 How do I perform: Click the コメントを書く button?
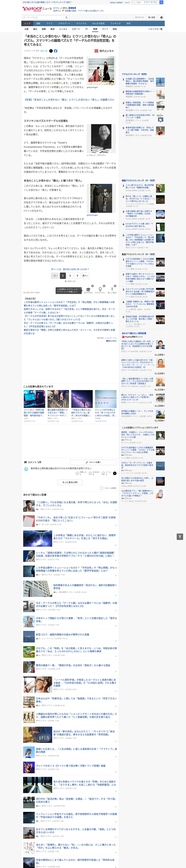pyautogui.click(x=93, y=462)
